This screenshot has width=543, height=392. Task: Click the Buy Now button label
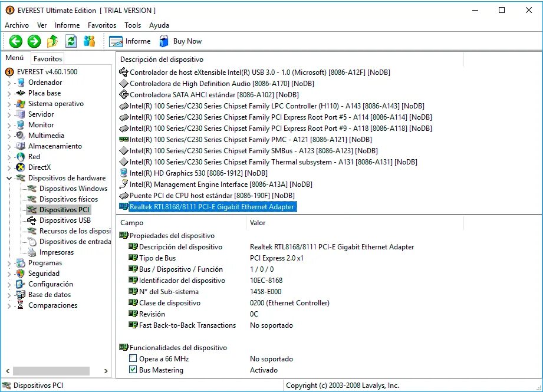tap(187, 41)
